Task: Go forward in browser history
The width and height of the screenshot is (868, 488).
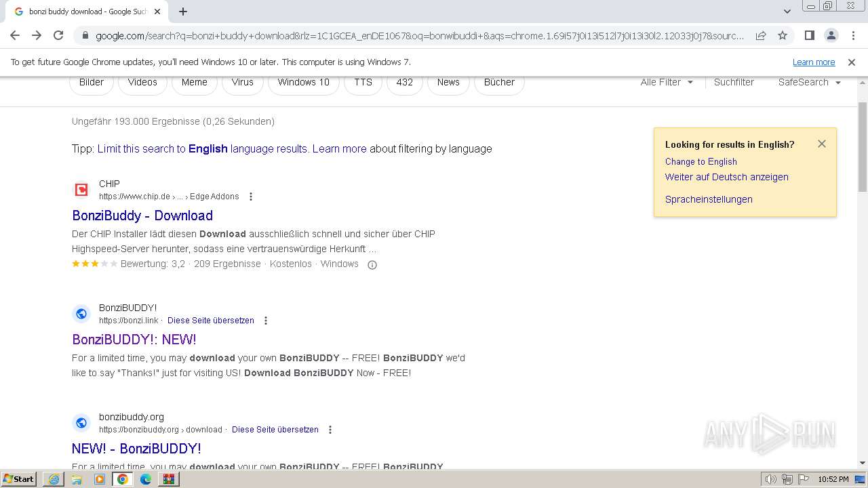Action: point(37,35)
